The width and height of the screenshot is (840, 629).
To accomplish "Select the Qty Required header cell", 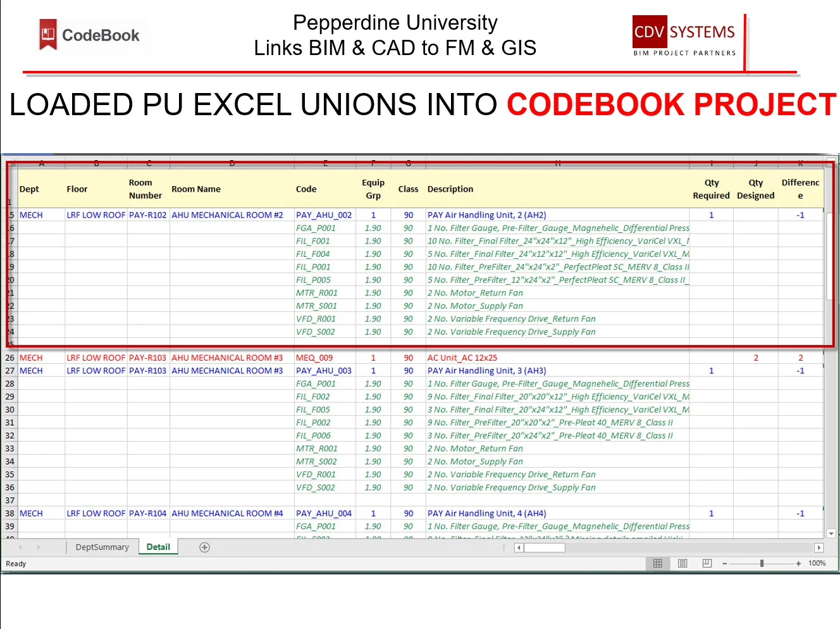I will [712, 189].
